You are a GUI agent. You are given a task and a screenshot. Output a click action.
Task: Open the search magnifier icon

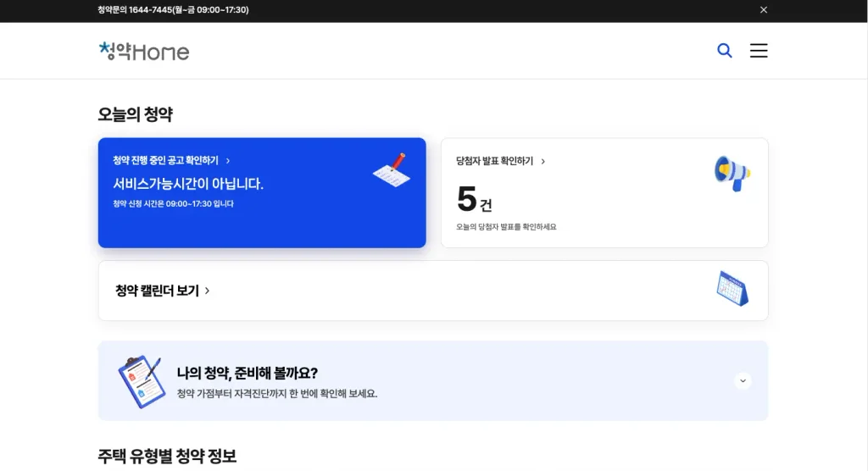tap(724, 50)
